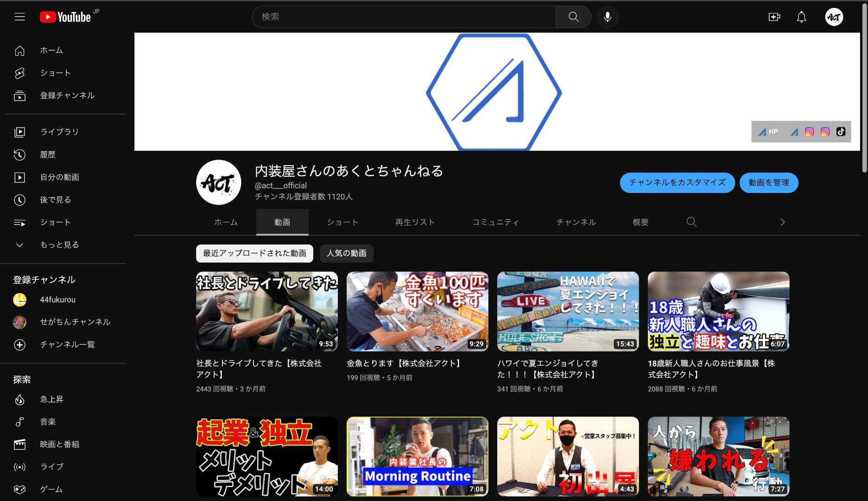This screenshot has height=501, width=868.
Task: Open the second Instagram icon on banner
Action: pos(825,132)
